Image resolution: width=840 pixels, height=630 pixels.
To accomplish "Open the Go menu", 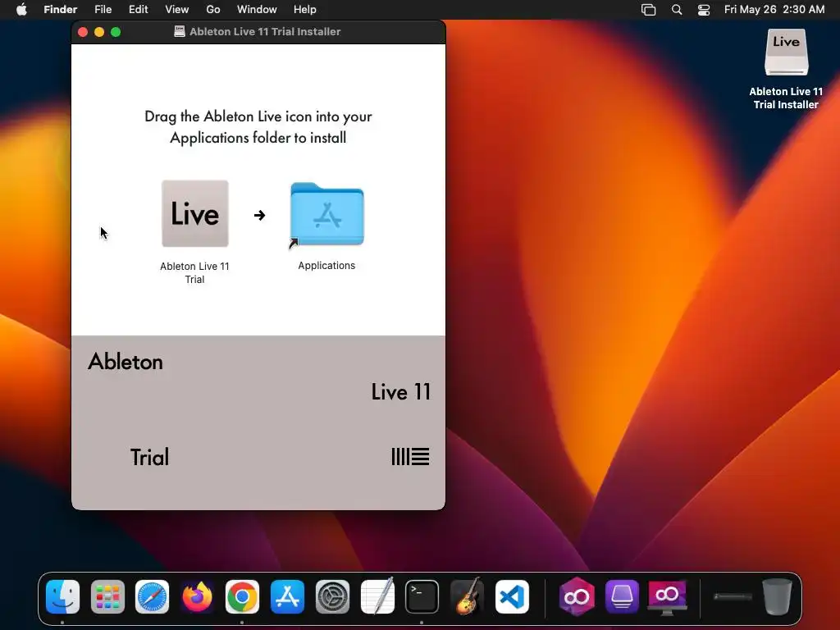I will (x=213, y=10).
